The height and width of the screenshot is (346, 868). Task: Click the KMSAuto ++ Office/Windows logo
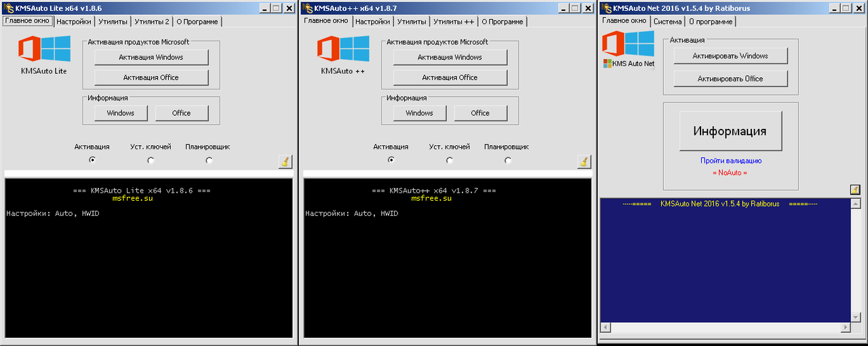[x=343, y=50]
